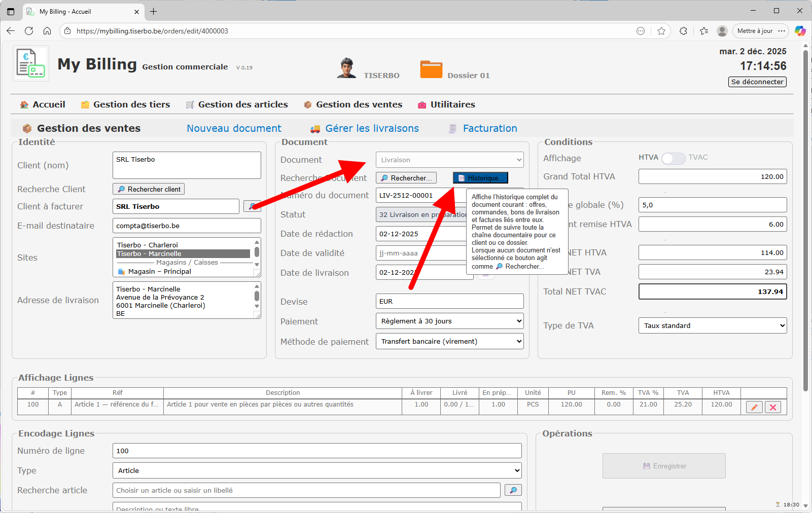Expand the Paiement dropdown

coord(449,321)
